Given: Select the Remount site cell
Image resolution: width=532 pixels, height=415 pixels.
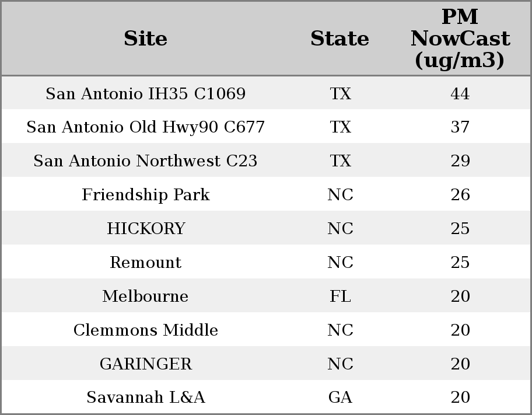Looking at the screenshot, I should pos(145,263).
